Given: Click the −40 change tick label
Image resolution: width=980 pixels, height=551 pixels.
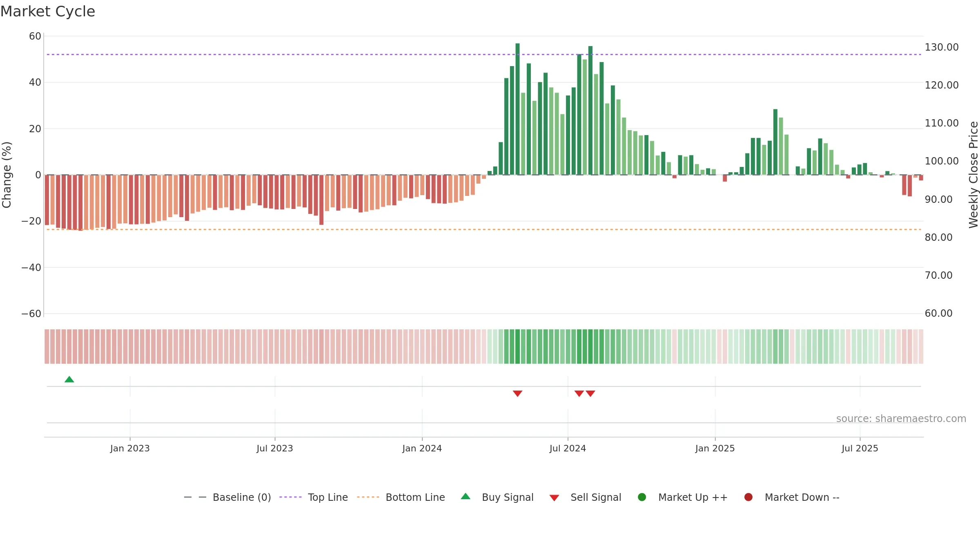Looking at the screenshot, I should (31, 268).
